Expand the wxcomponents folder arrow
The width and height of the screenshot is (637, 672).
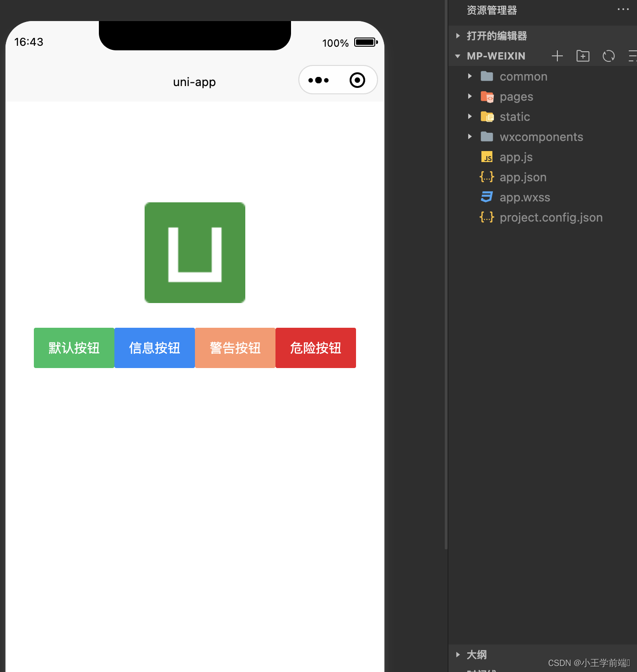tap(470, 136)
